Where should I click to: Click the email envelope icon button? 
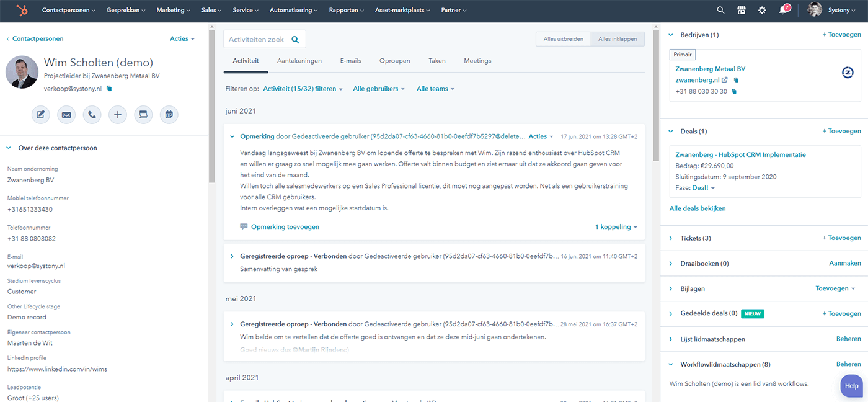tap(66, 115)
